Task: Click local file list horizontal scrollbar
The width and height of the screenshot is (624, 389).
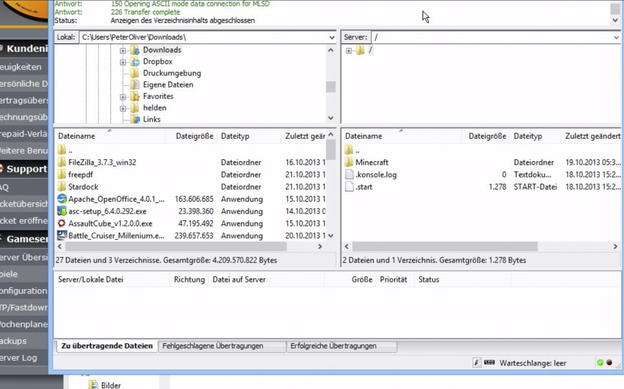Action: click(176, 247)
